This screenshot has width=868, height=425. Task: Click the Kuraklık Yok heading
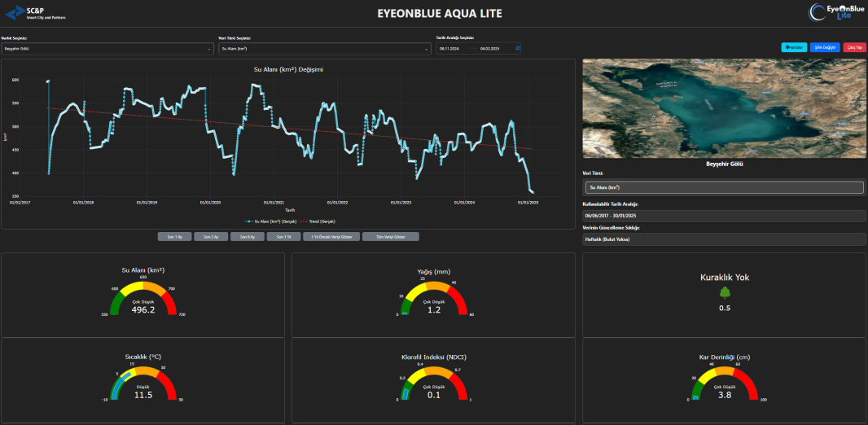[725, 278]
